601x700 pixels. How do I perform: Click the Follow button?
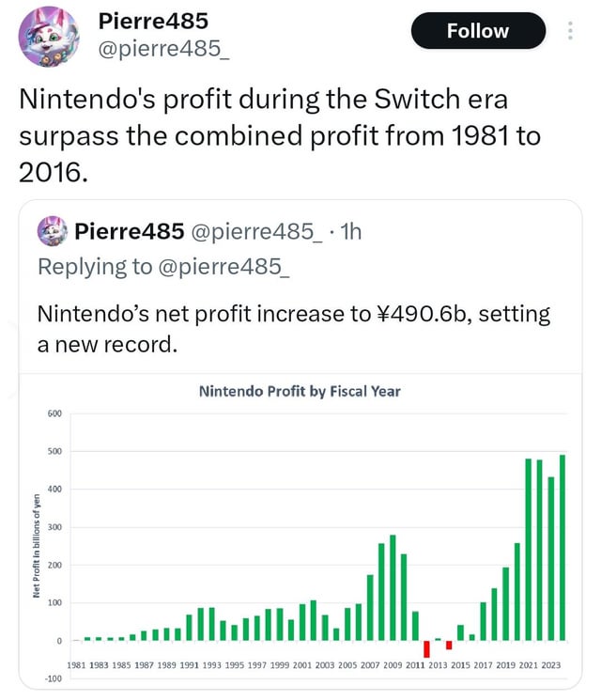[x=478, y=31]
